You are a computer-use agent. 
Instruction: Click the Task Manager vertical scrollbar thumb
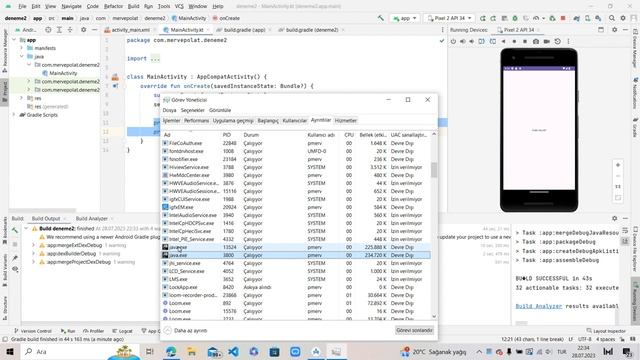pos(433,170)
